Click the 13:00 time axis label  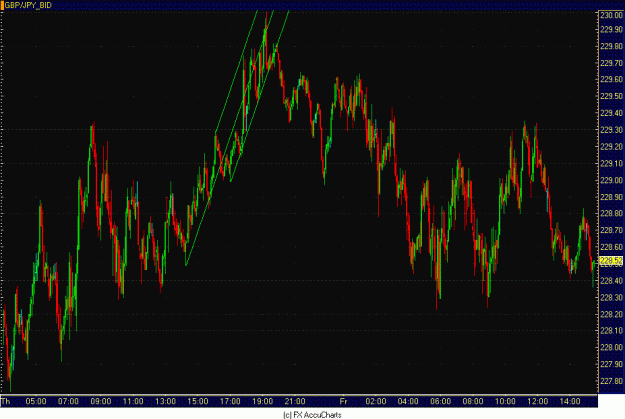point(165,401)
